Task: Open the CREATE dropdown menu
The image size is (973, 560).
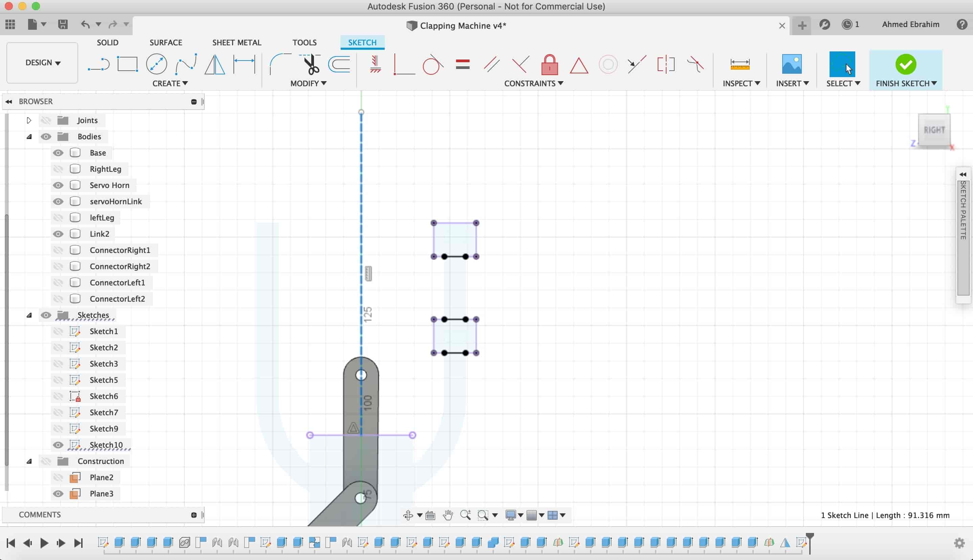Action: 170,83
